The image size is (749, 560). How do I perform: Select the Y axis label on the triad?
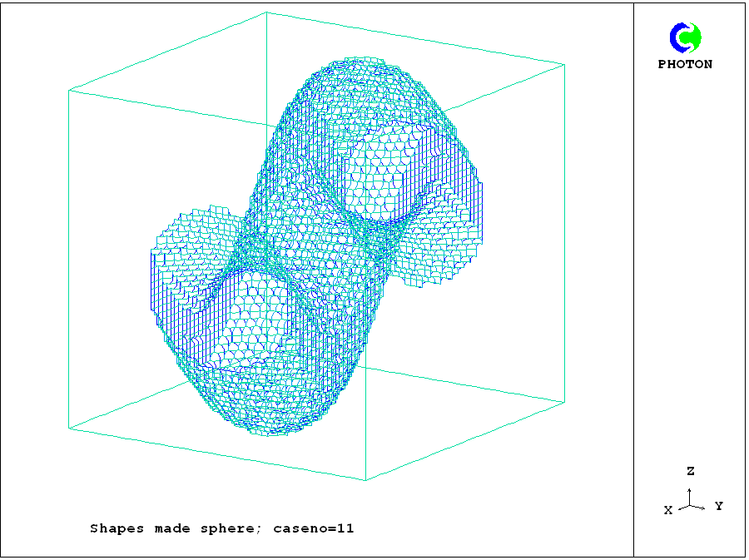[718, 506]
